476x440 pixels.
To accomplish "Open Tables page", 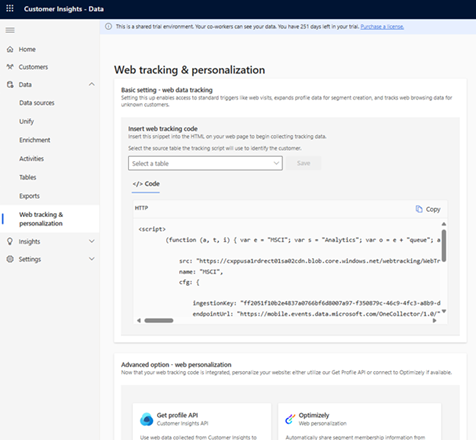I will point(28,177).
